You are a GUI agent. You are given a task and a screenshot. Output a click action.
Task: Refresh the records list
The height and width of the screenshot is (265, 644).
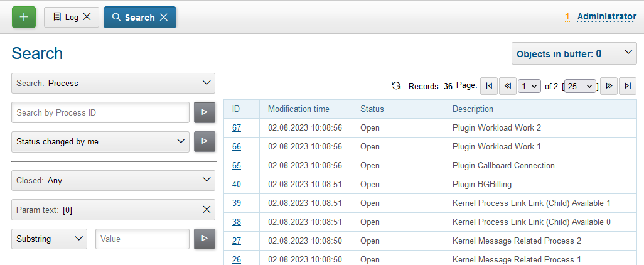396,86
